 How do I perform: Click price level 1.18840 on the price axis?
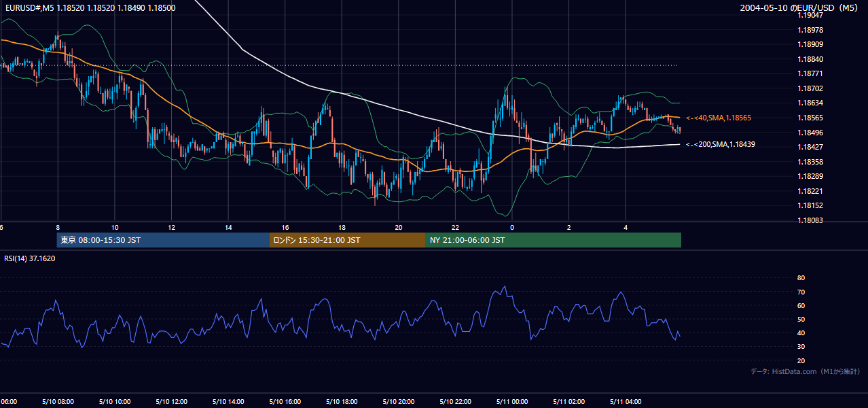[x=810, y=59]
